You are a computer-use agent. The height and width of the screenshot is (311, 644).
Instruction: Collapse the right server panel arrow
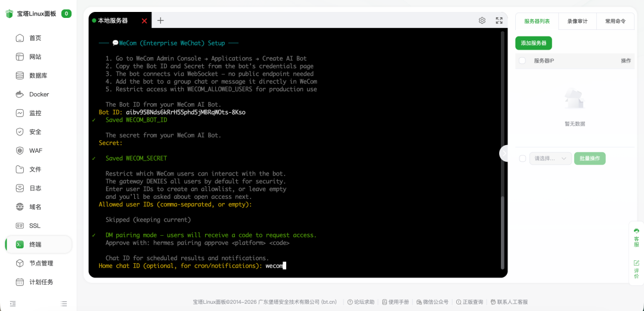click(x=504, y=153)
